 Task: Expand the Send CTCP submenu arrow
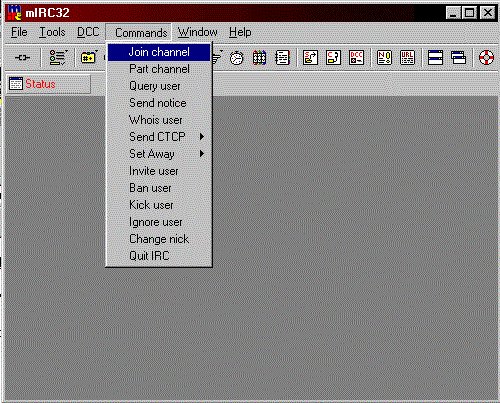tap(202, 137)
